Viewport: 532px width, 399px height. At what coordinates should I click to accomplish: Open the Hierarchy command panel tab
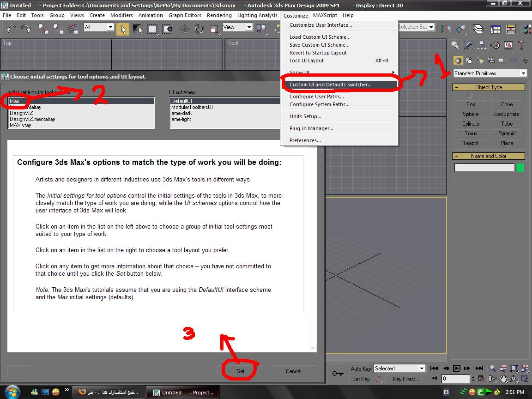point(482,45)
